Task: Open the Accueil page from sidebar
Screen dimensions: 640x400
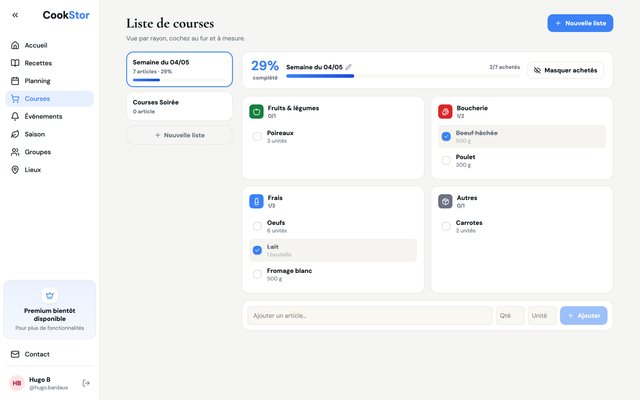Action: point(49,45)
